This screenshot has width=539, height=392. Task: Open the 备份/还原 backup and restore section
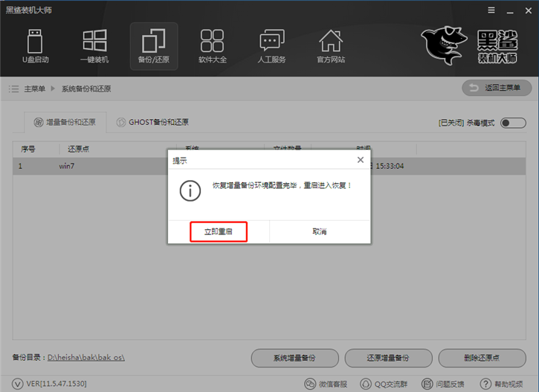coord(154,46)
